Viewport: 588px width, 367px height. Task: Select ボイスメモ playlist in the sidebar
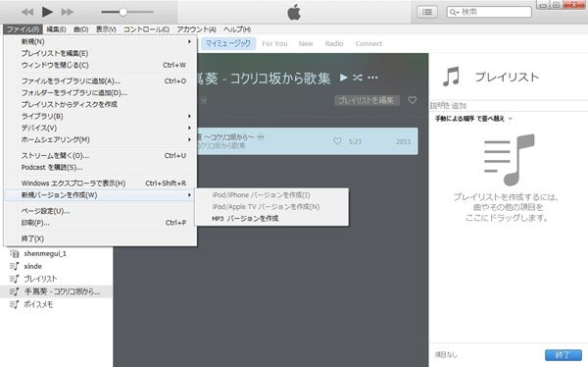coord(38,304)
